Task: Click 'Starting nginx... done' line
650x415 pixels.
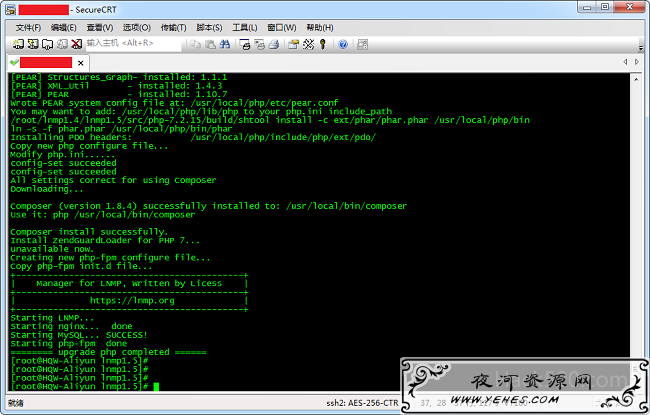Action: [x=71, y=326]
